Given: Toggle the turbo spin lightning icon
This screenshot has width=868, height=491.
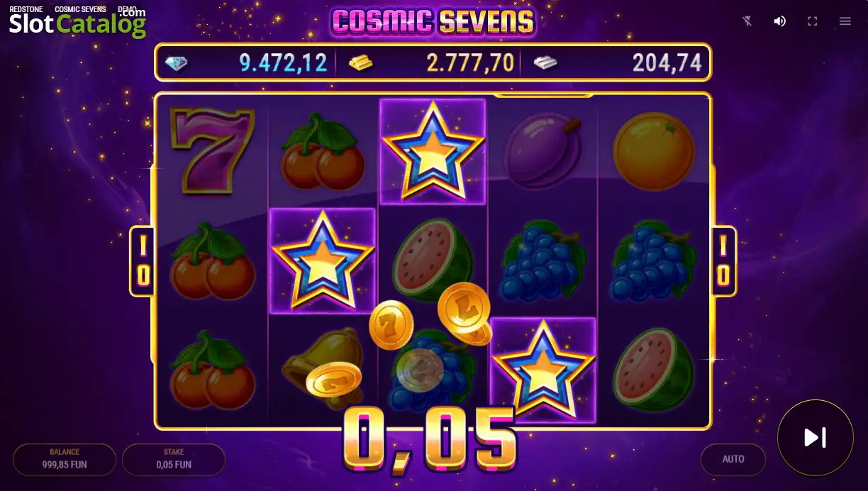Looking at the screenshot, I should click(x=747, y=21).
